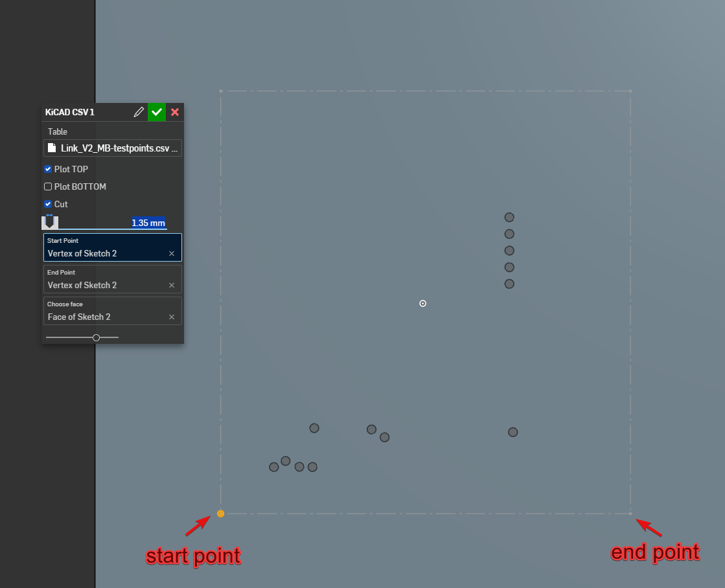Select the orange start point vertex in the viewport
Screen dimensions: 725x588
220,513
